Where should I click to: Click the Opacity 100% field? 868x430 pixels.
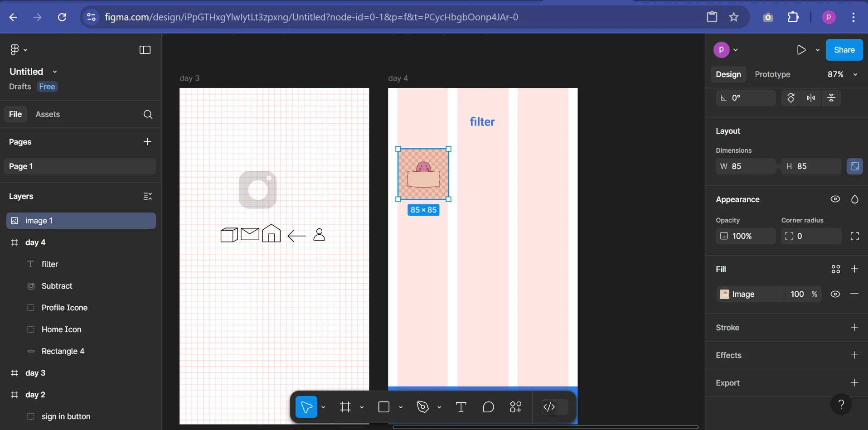(746, 236)
